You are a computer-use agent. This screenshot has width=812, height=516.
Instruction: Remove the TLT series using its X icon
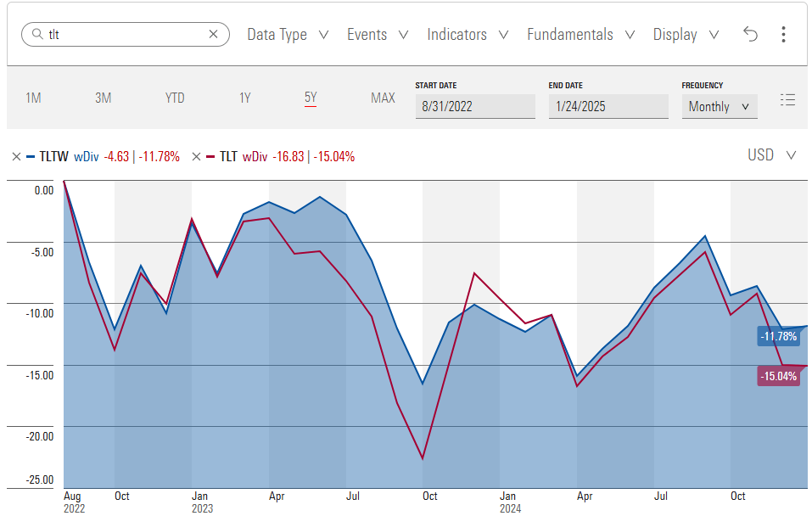coord(195,156)
